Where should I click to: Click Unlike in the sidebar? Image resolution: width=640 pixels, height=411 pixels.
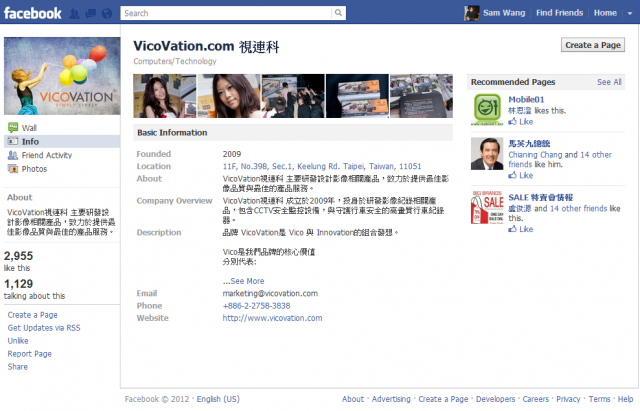click(18, 341)
